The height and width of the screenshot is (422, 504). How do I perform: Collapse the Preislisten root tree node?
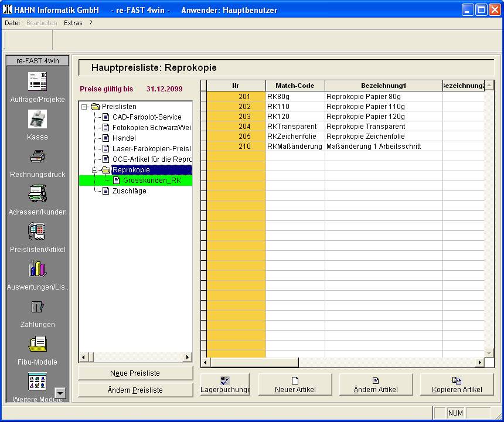tap(84, 107)
